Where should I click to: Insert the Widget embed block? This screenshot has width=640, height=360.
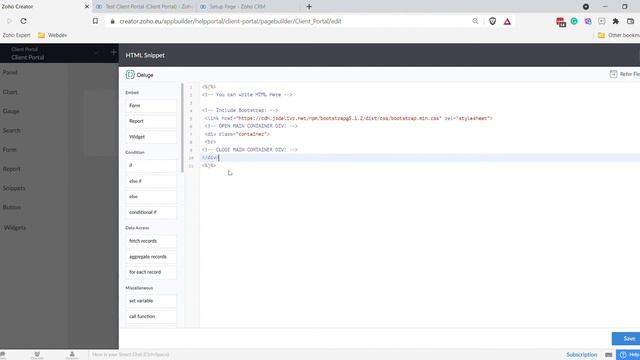(x=151, y=137)
